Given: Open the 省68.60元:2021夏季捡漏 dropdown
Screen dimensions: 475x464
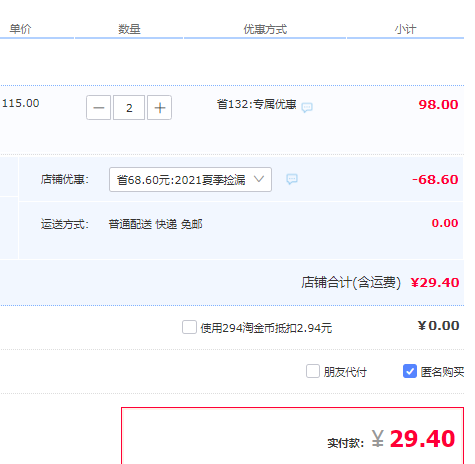Looking at the screenshot, I should (190, 180).
